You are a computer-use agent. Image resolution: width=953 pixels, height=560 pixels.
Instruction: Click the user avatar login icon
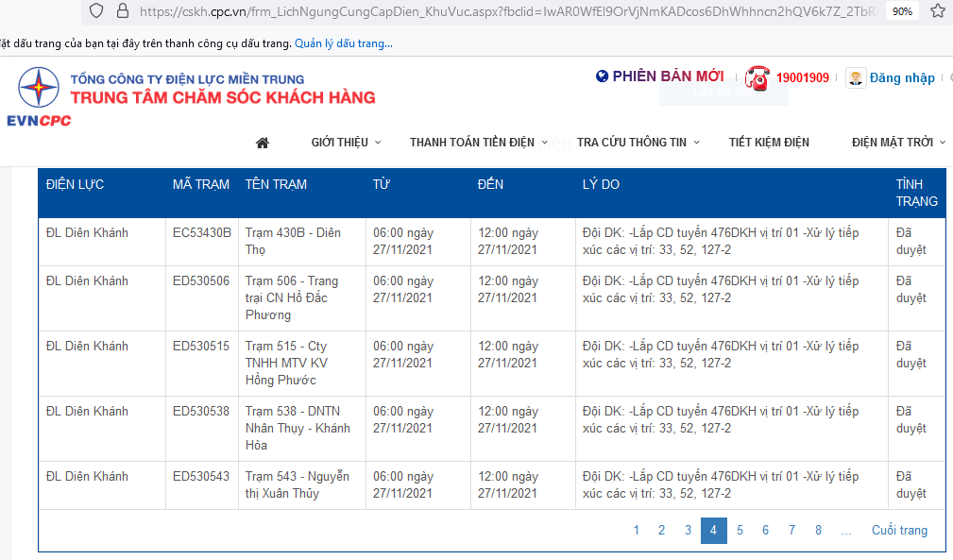click(x=856, y=77)
